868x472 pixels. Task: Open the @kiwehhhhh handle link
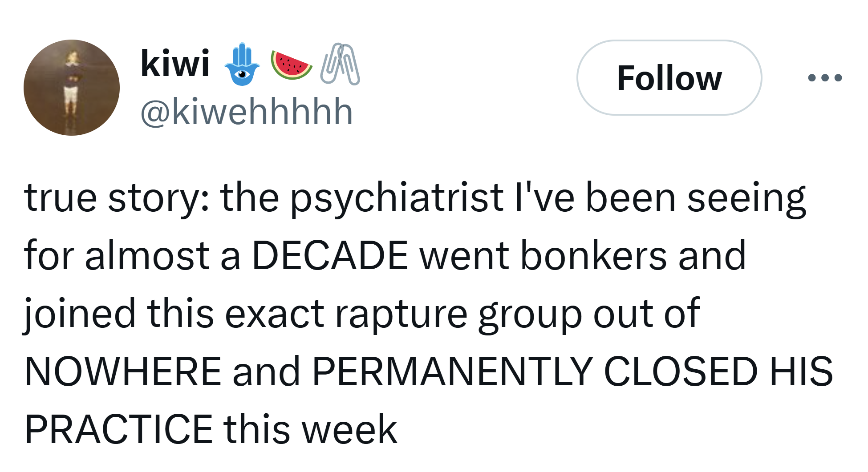[x=247, y=112]
